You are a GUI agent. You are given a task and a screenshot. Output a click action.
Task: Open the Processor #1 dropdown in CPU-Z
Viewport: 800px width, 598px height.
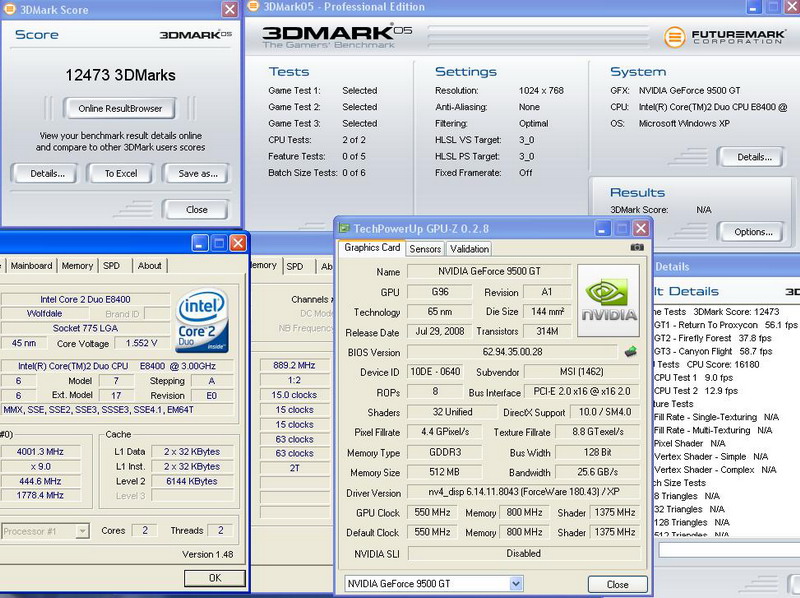pyautogui.click(x=82, y=531)
